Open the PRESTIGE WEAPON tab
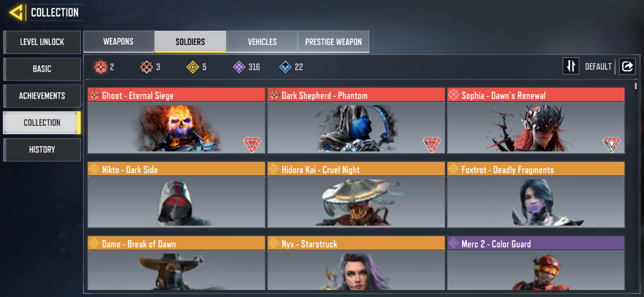The image size is (644, 297). click(x=333, y=42)
